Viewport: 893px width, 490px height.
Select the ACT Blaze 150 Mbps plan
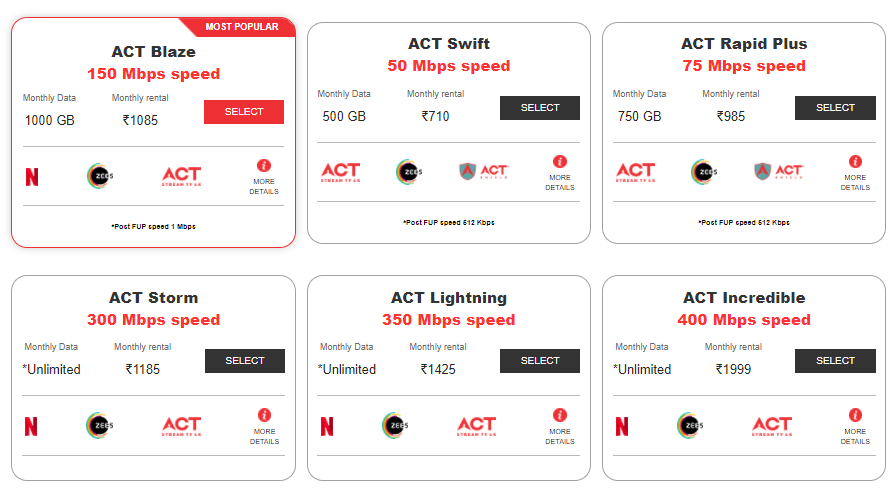tap(244, 112)
